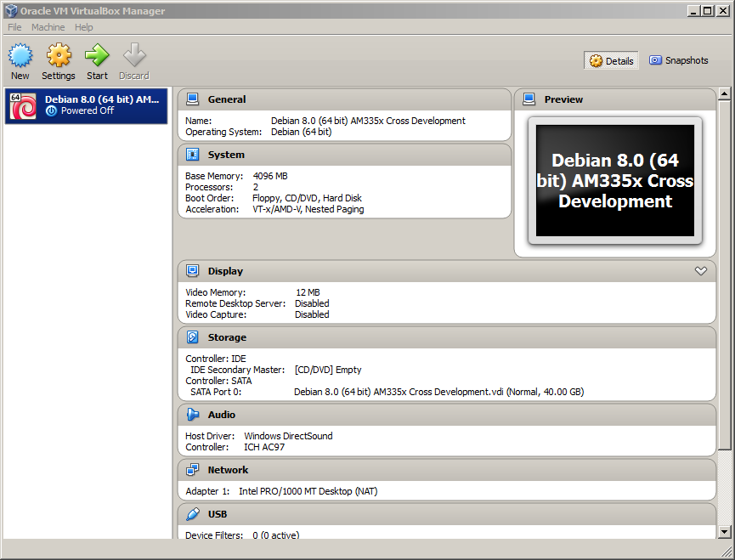
Task: Switch to the Snapshots view
Action: [678, 60]
